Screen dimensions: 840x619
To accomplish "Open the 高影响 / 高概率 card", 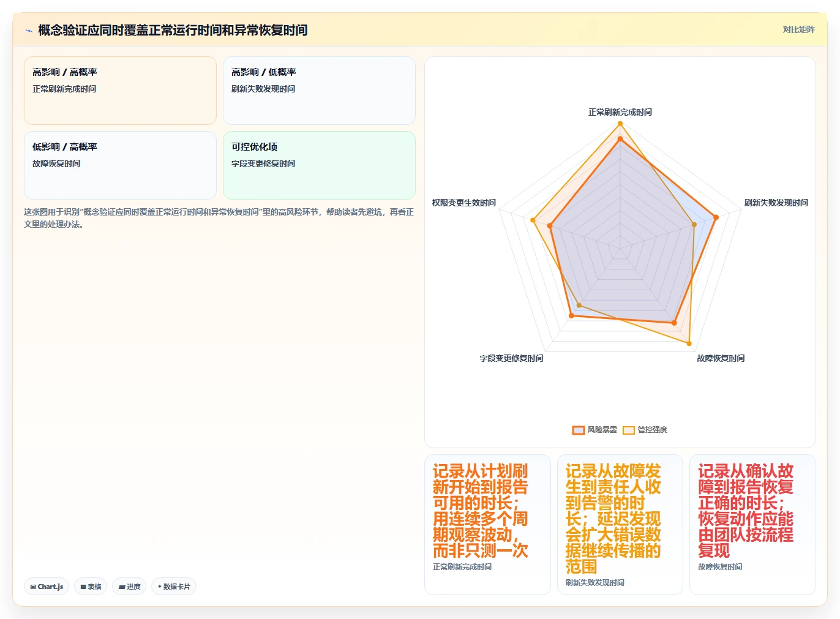I will (120, 91).
